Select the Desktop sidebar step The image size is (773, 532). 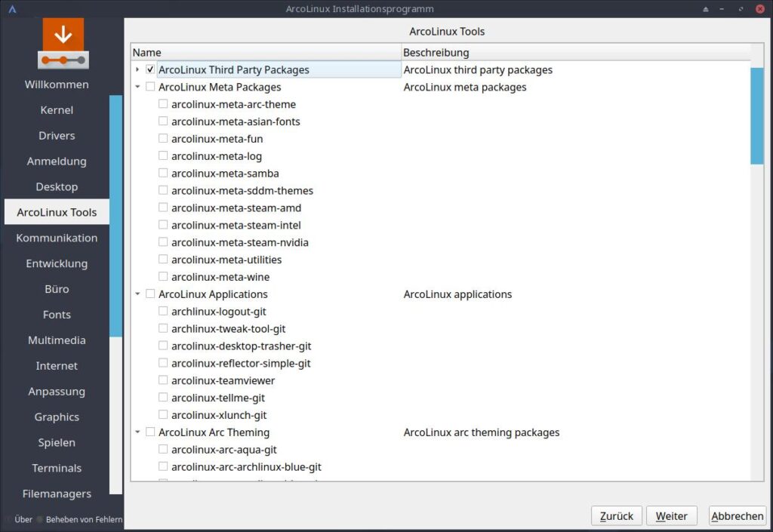[57, 186]
